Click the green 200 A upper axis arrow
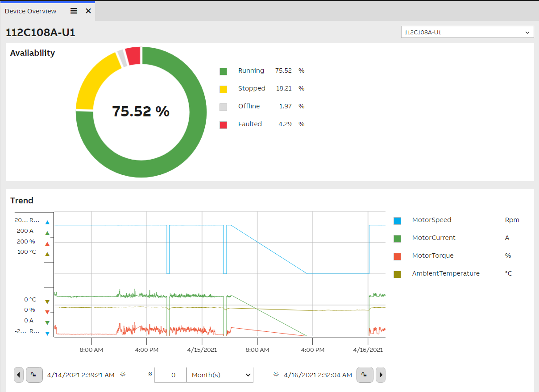 tap(47, 233)
